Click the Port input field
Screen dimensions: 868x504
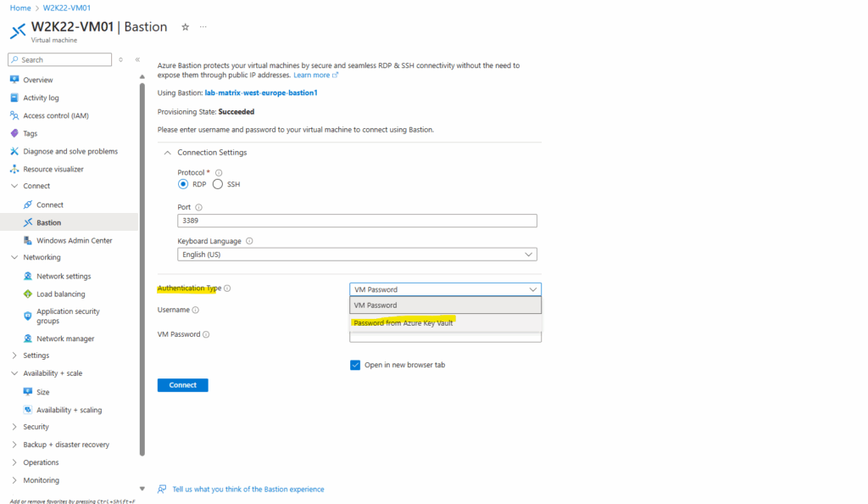pos(357,221)
